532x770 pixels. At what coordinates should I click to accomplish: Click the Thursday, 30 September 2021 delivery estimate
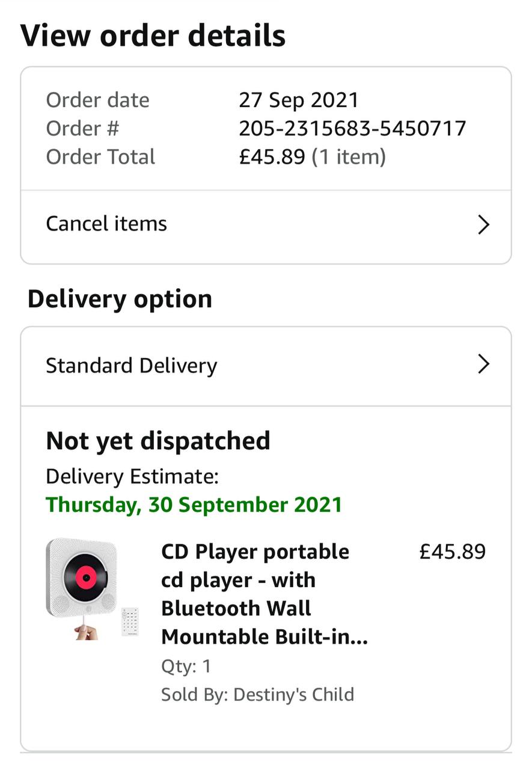tap(194, 504)
